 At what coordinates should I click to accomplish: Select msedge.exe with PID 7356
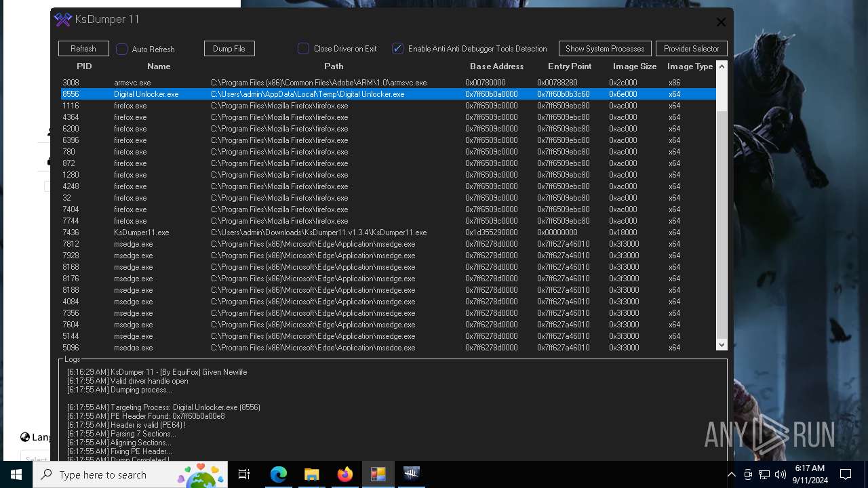tap(388, 313)
